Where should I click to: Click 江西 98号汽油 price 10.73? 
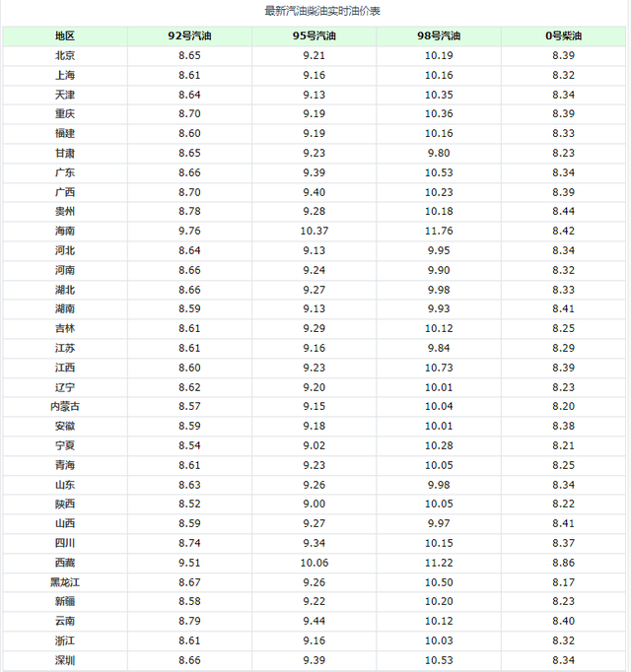(x=440, y=368)
